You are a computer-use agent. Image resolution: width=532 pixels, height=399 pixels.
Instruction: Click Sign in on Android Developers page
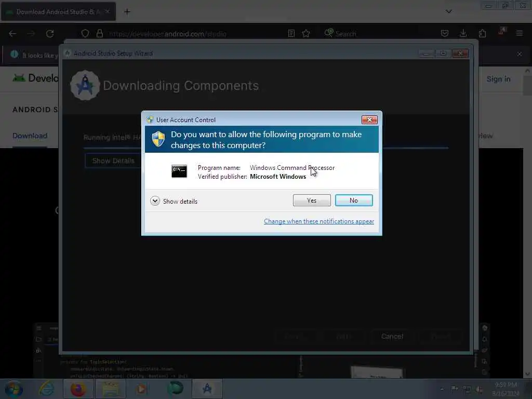(498, 79)
